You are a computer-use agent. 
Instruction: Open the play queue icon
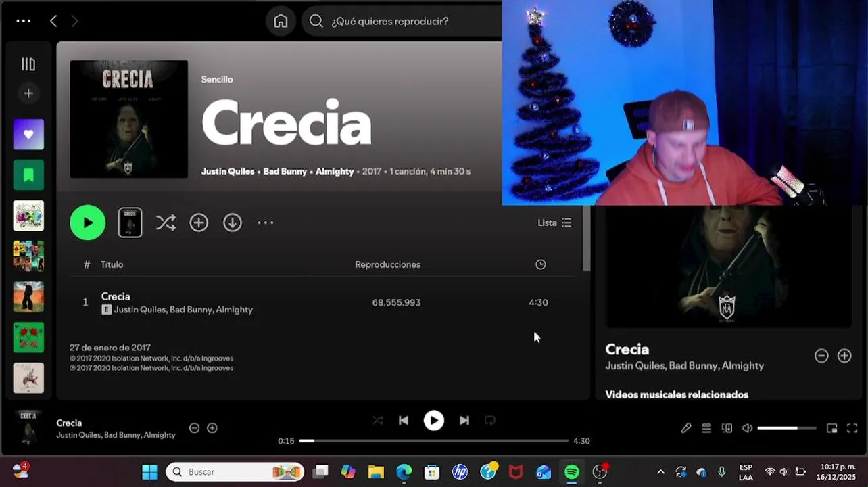706,428
